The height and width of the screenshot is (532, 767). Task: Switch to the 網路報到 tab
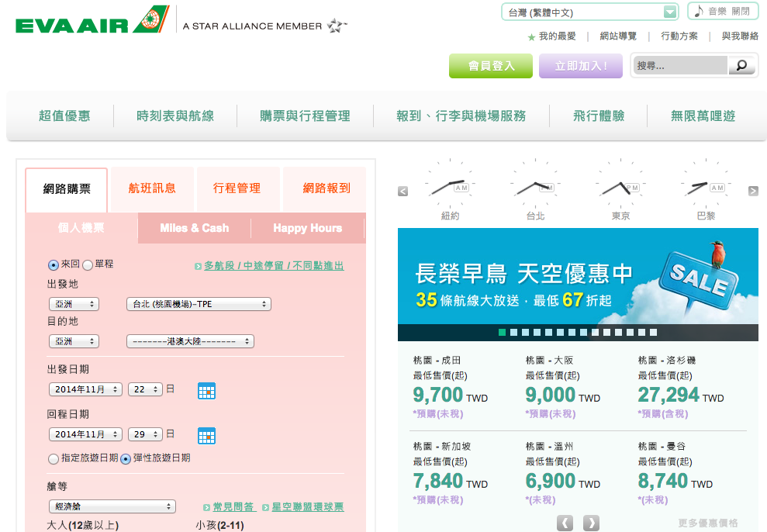(x=326, y=188)
